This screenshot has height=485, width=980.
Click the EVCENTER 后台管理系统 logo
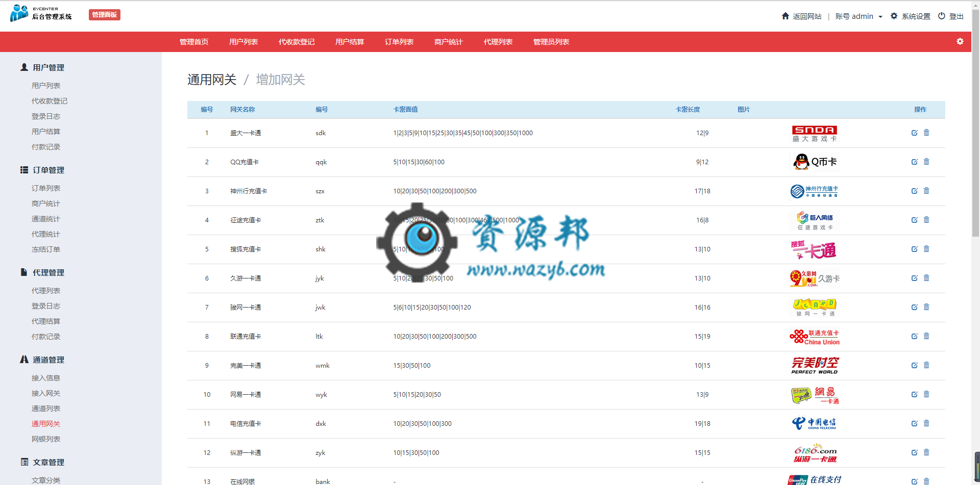[x=41, y=13]
